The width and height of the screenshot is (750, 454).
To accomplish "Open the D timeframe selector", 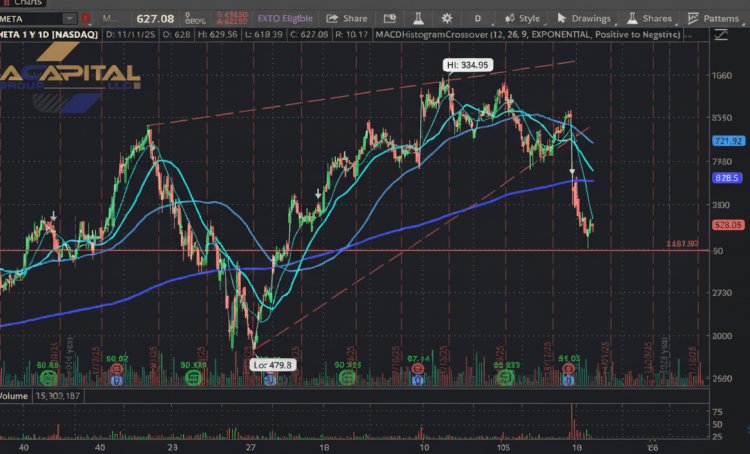I will tap(478, 18).
